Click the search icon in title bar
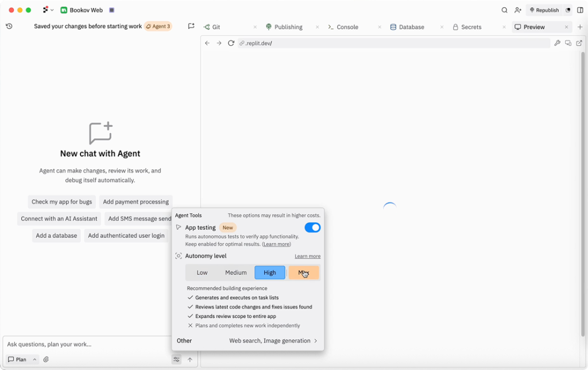The image size is (588, 370). coord(504,10)
